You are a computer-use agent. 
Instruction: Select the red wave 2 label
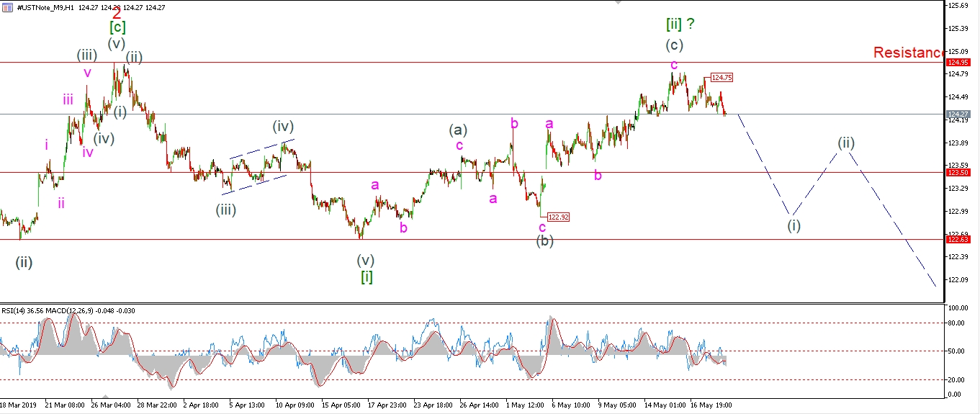[x=117, y=12]
